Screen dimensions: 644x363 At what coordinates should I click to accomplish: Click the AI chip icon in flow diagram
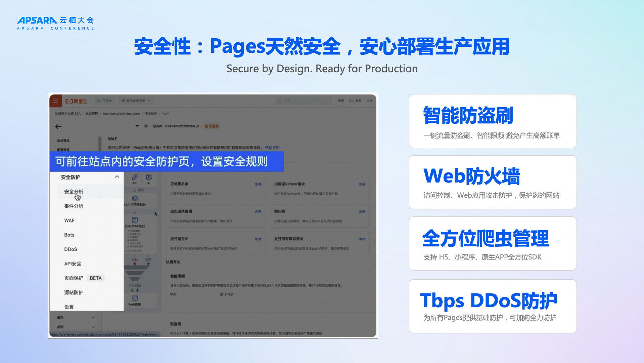pyautogui.click(x=149, y=177)
